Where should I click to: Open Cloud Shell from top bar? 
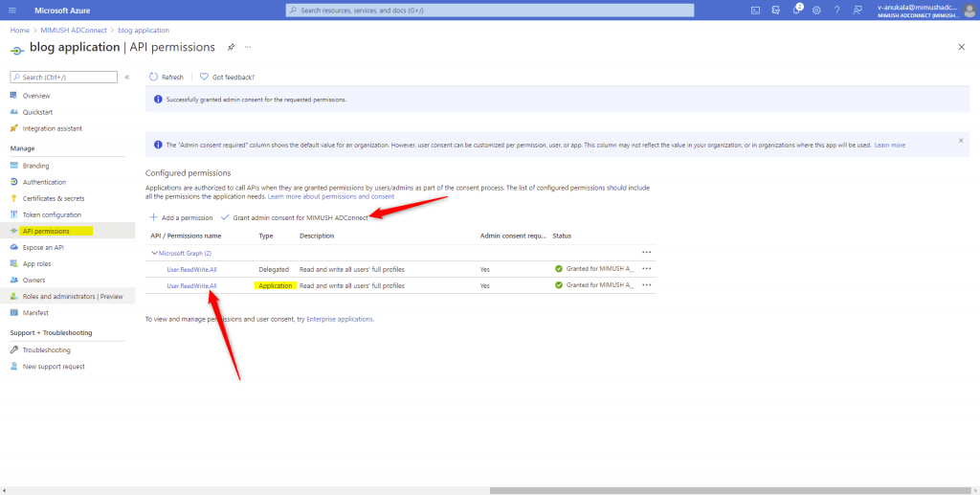(755, 10)
